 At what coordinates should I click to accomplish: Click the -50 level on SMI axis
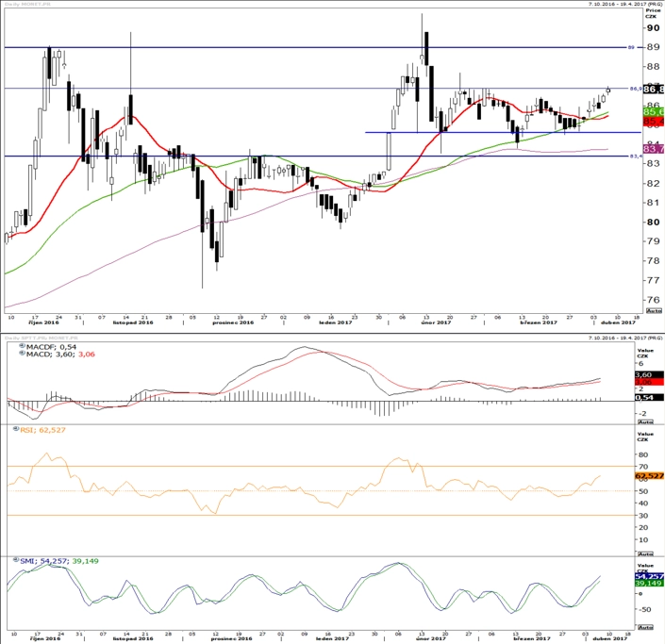coord(644,610)
